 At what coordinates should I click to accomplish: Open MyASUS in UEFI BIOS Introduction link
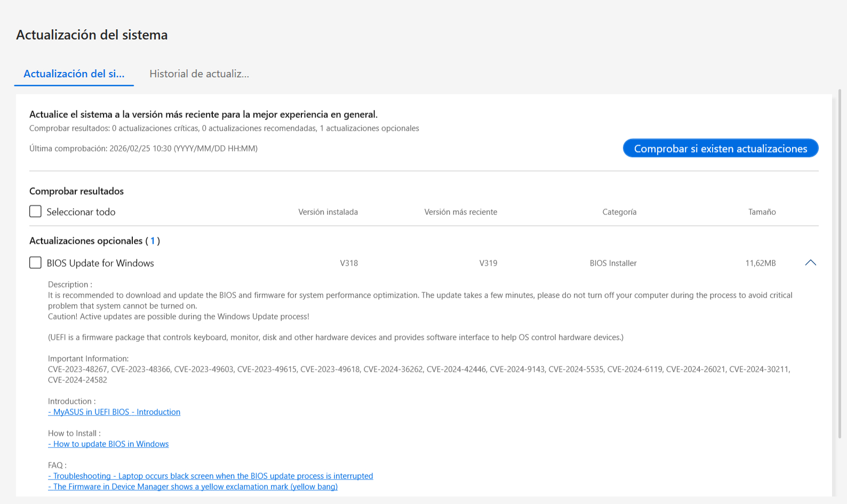tap(114, 412)
